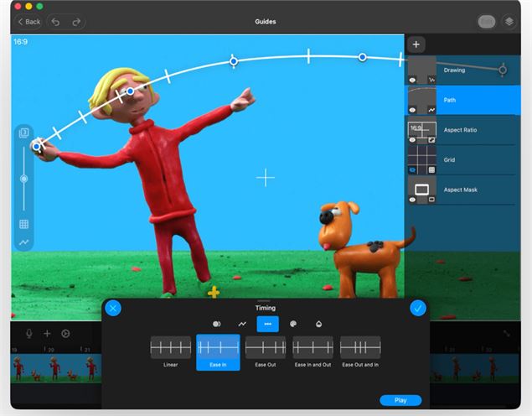Select the Ease Out timing preset
Viewport: 532px width, 416px height.
[266, 351]
